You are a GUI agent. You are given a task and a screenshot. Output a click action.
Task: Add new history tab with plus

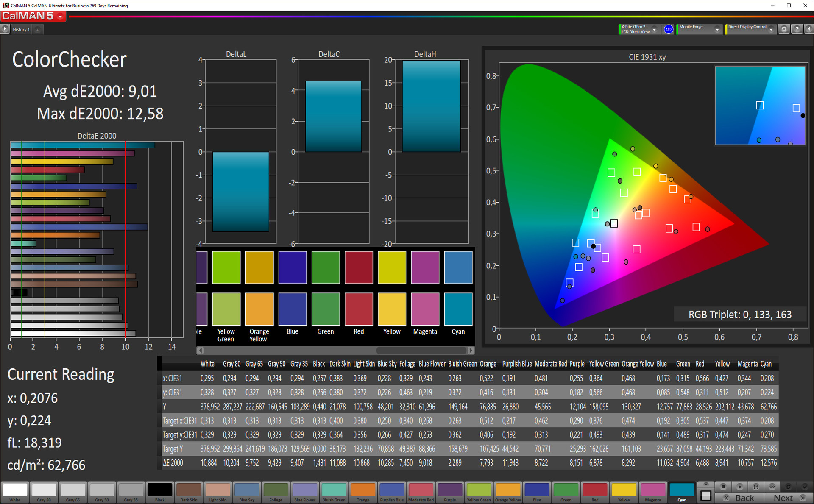38,30
